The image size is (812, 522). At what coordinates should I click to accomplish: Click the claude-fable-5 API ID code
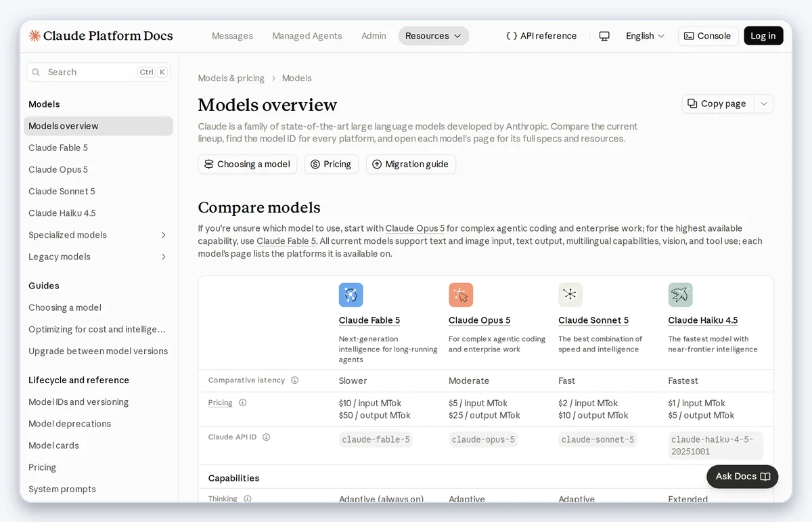pos(376,439)
